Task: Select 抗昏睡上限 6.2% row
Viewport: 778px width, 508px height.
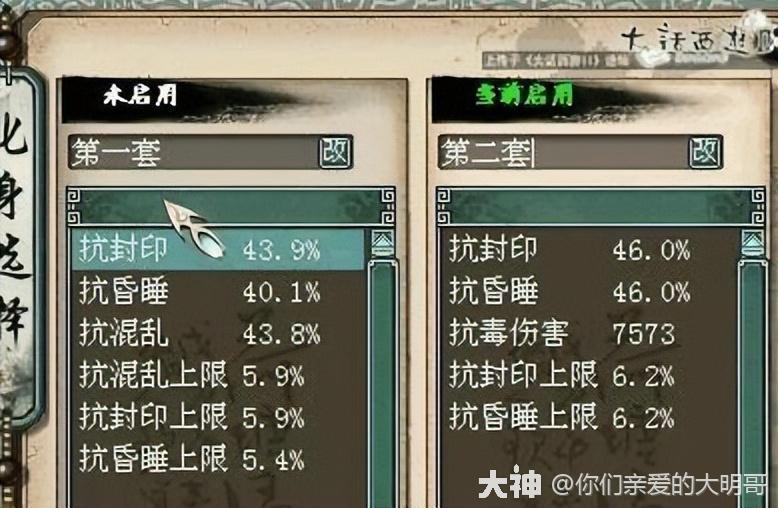Action: pos(588,417)
